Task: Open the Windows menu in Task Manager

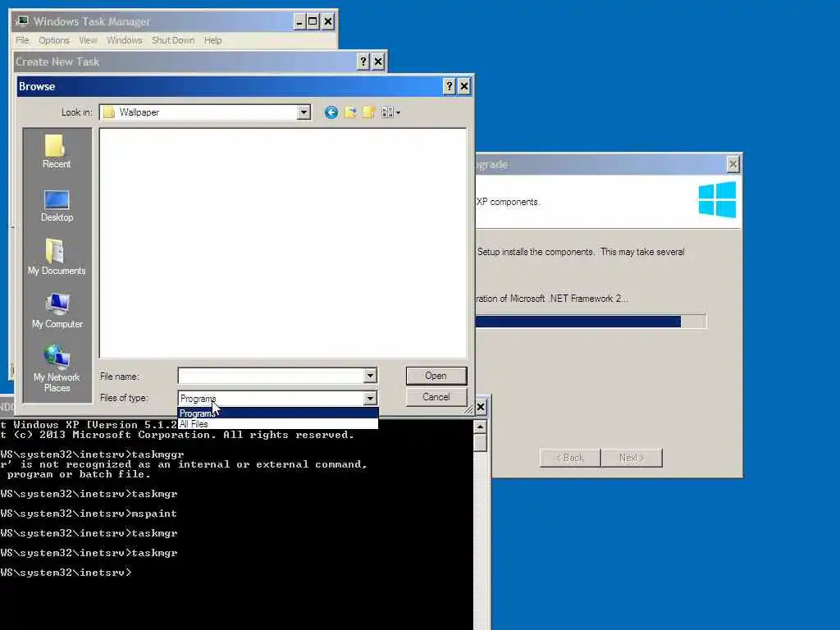Action: coord(125,40)
